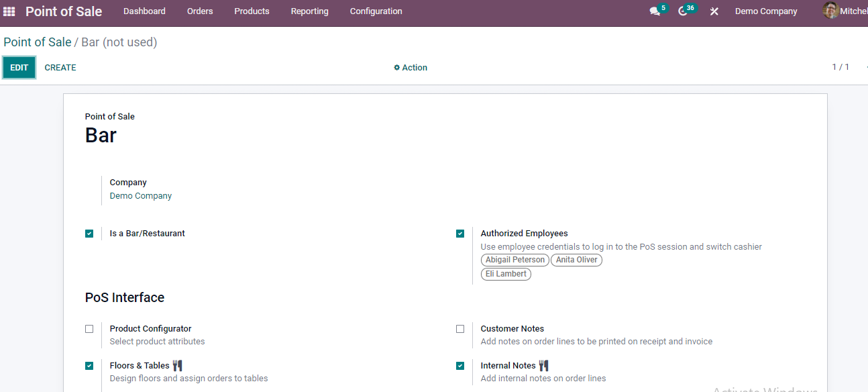Toggle the Is a Bar/Restaurant checkbox

(89, 234)
